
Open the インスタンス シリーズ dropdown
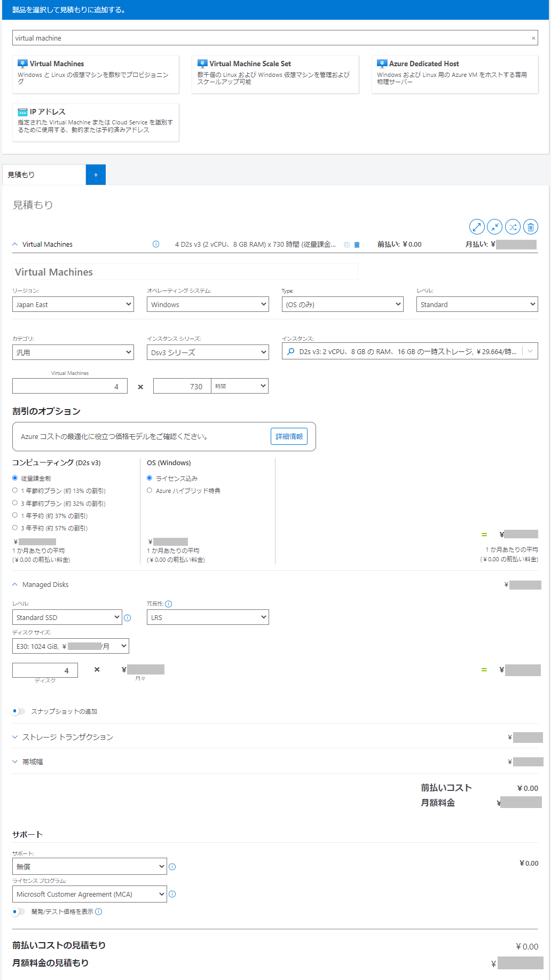tap(208, 352)
